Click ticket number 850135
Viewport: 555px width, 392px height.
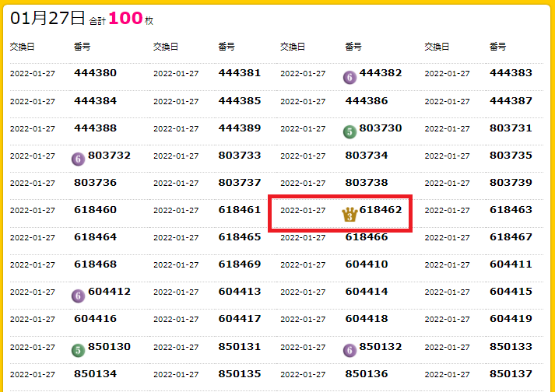coord(239,373)
